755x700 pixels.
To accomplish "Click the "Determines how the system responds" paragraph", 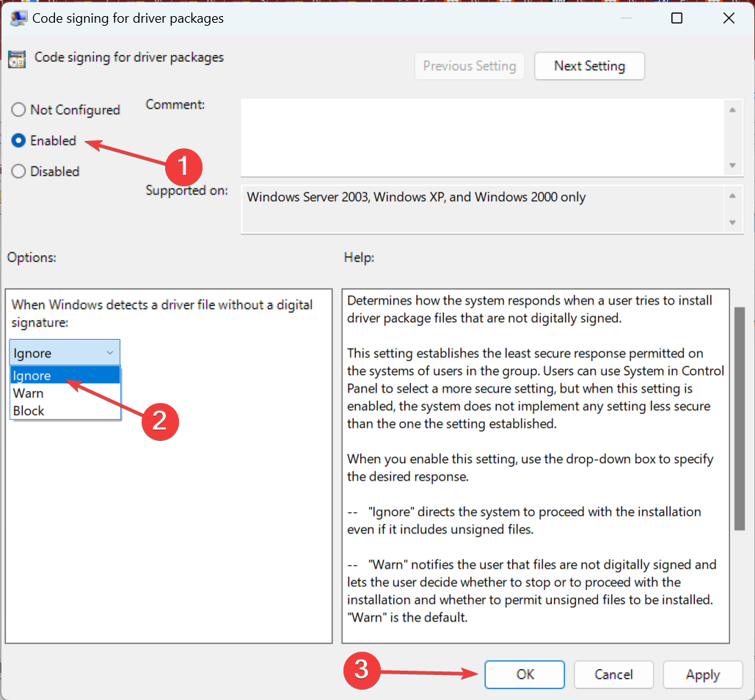I will (x=530, y=309).
